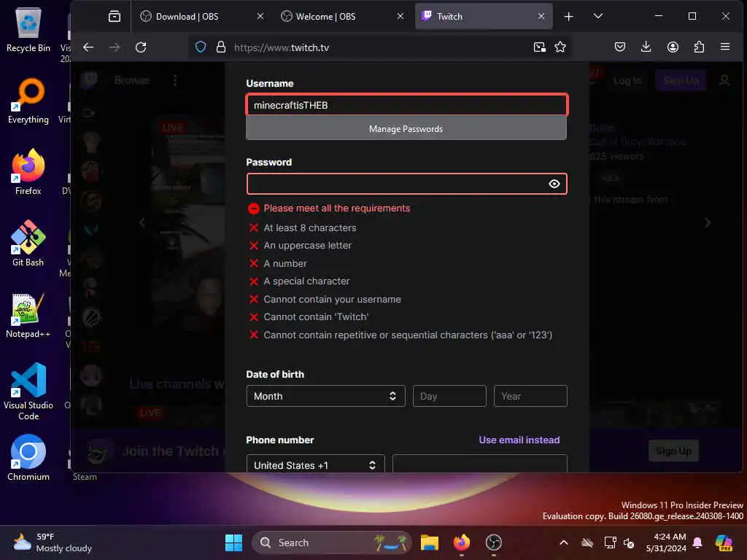Open Firefox extensions menu

[x=699, y=47]
